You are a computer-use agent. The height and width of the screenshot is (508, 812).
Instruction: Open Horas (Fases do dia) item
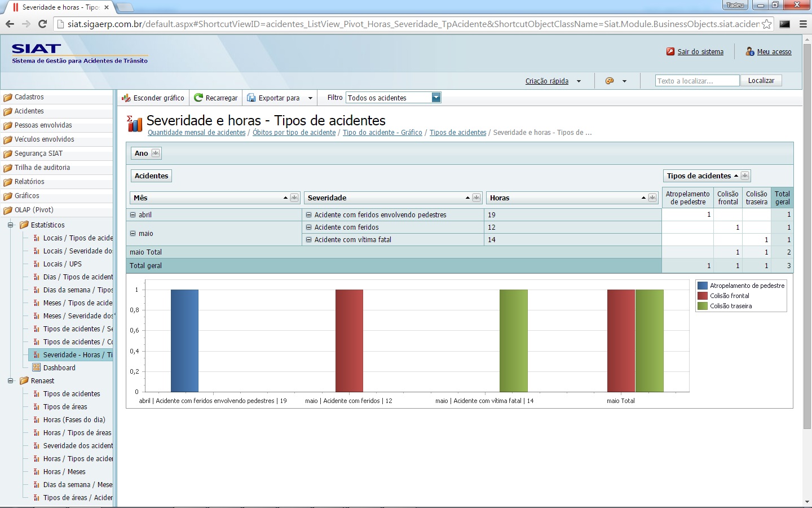(x=74, y=419)
